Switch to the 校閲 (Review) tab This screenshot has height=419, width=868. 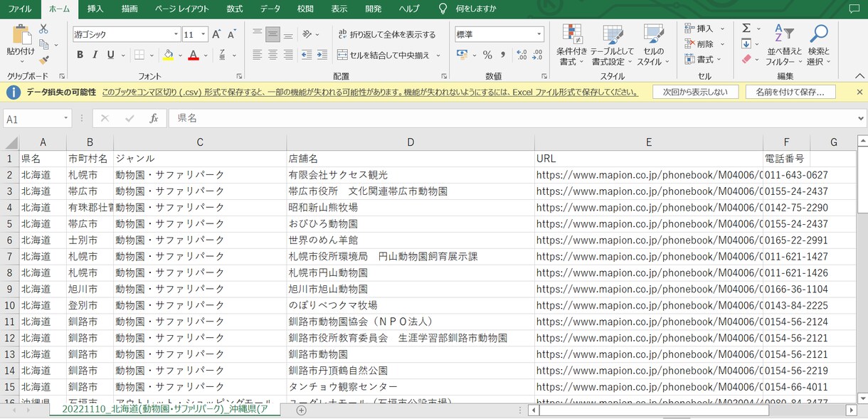click(x=305, y=9)
